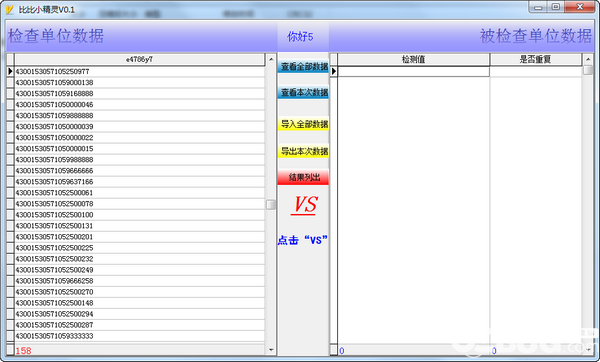Click the red 结果列出 button
Image resolution: width=600 pixels, height=362 pixels.
[x=303, y=177]
